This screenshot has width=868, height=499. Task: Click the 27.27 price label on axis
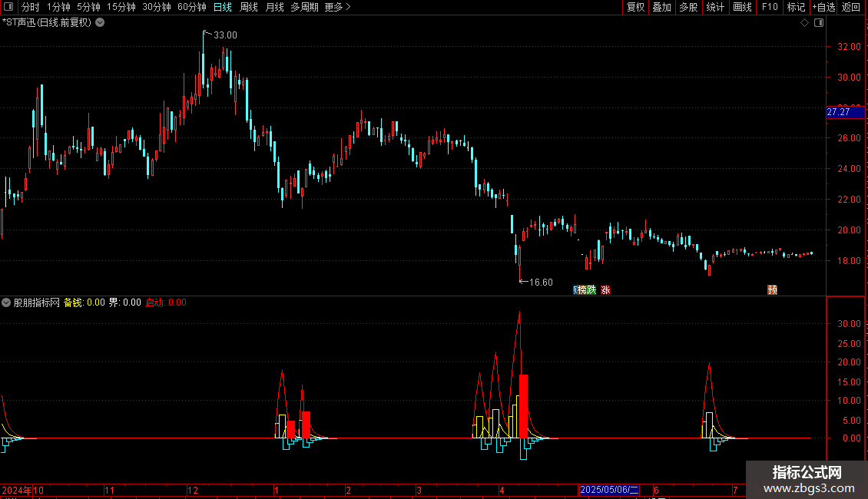[x=845, y=112]
